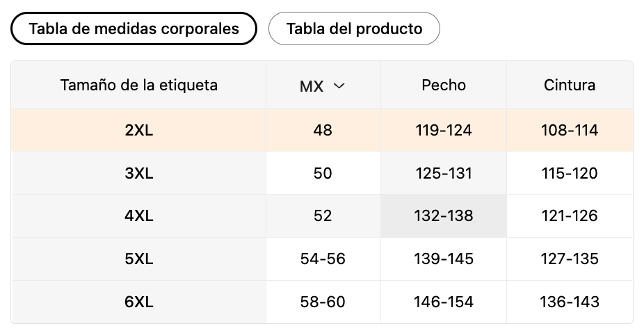The image size is (644, 335).
Task: Click the 115-120 waist measurement cell
Action: 570,173
